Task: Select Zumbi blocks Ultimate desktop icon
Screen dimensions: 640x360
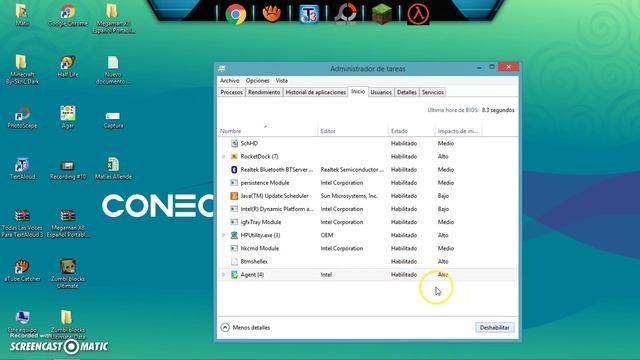Action: tap(68, 273)
